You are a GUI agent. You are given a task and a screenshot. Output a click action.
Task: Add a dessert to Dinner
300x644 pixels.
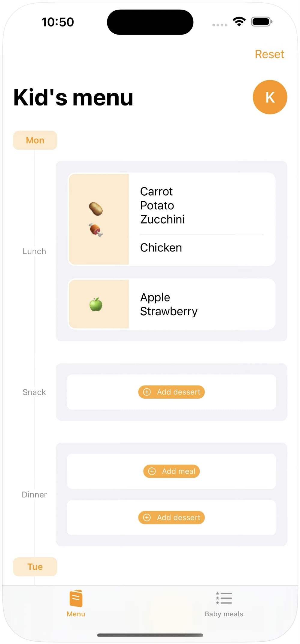coord(171,517)
